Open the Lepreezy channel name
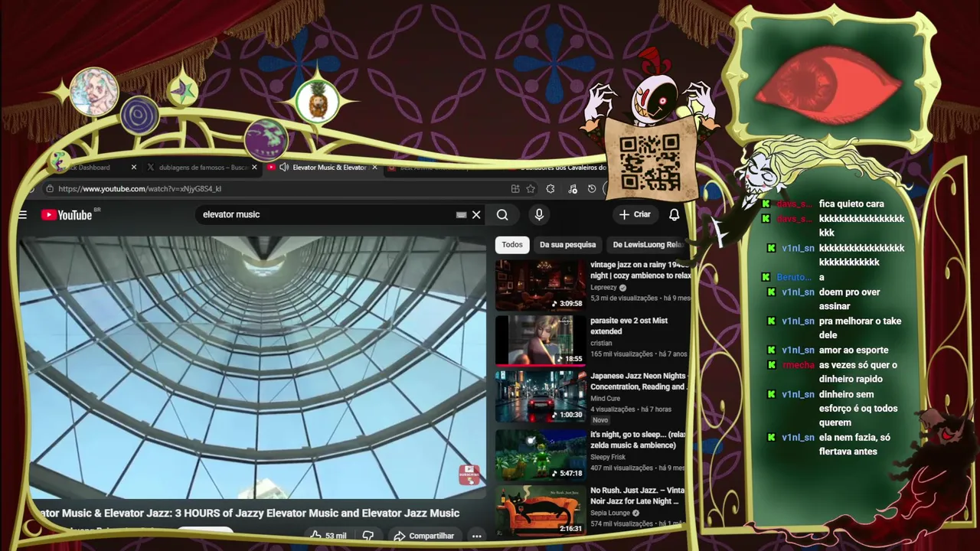Viewport: 980px width, 551px height. [605, 288]
